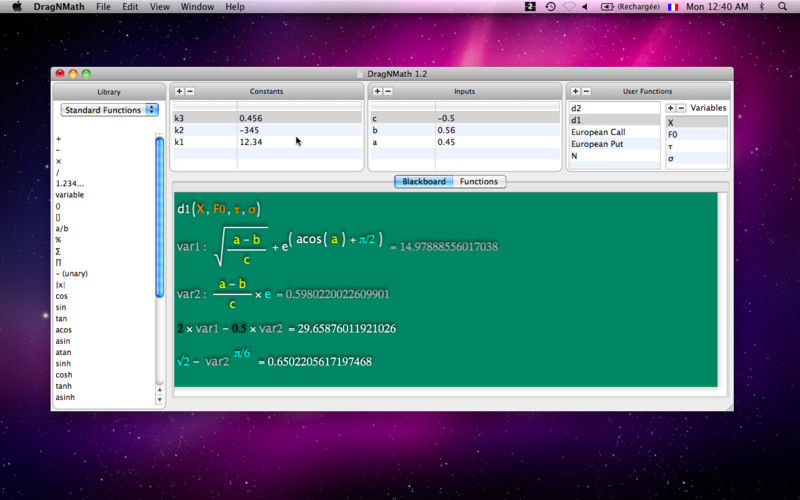Select atan in the library list

63,352
